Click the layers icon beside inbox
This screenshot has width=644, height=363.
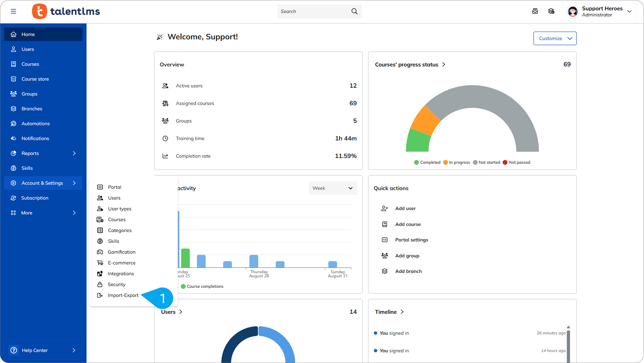pos(551,11)
